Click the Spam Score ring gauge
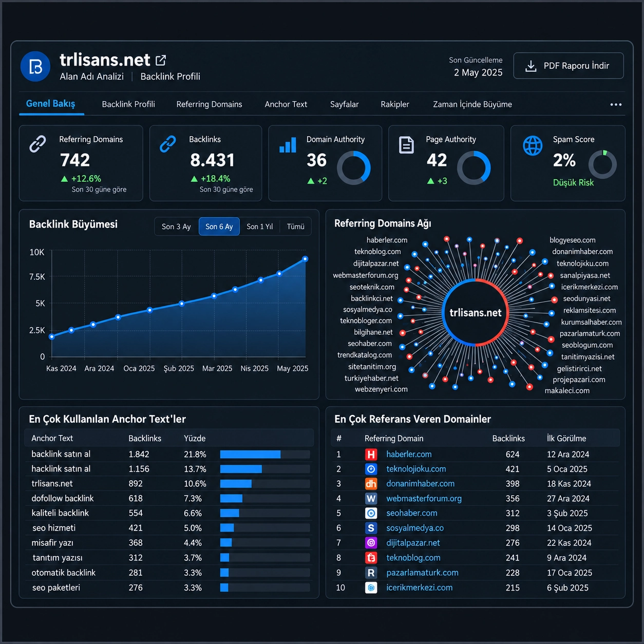 (602, 164)
